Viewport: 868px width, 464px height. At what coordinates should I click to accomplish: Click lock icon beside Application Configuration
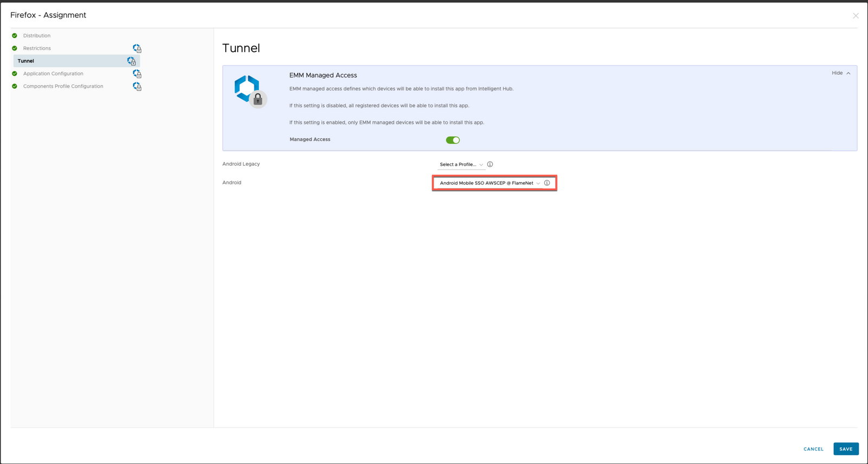click(137, 74)
